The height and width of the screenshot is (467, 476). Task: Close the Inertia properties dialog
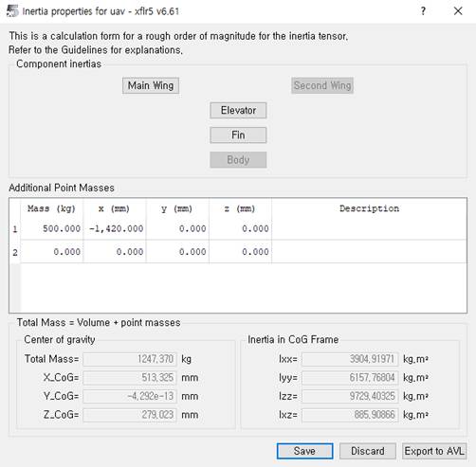tap(458, 11)
